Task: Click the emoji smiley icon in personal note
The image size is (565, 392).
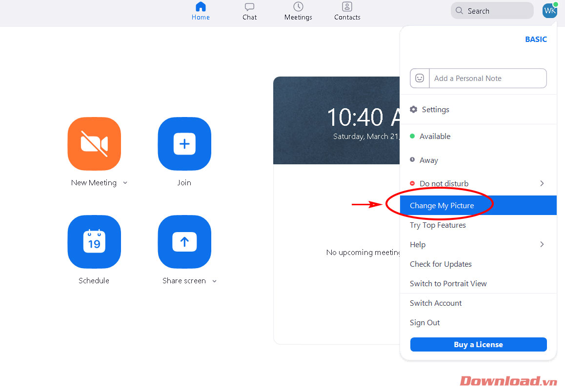Action: [420, 78]
